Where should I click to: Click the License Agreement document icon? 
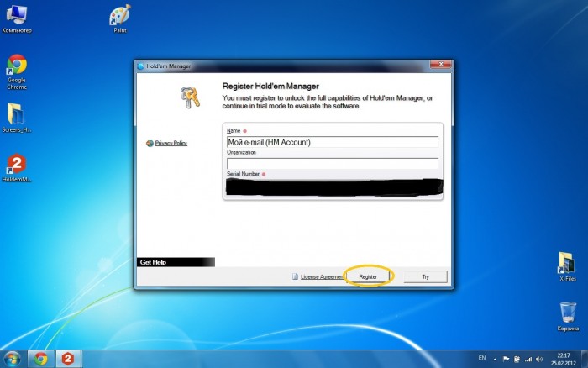296,276
